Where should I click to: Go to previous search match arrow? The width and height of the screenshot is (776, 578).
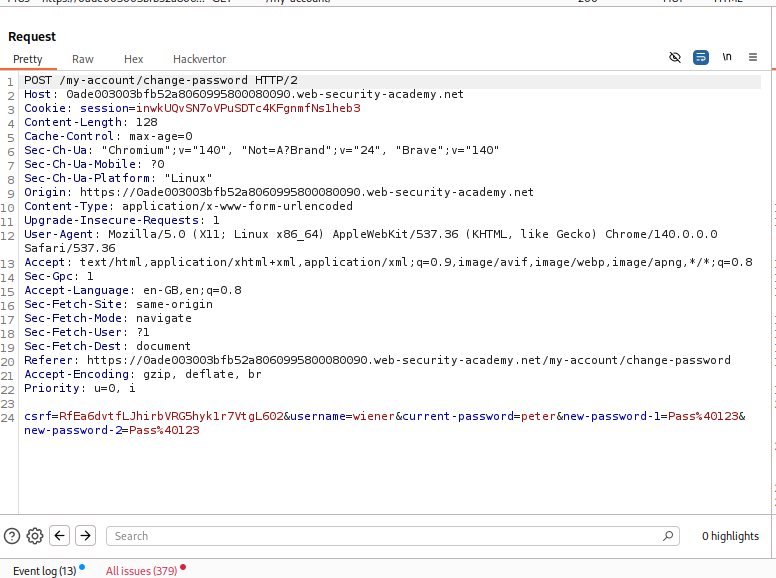pos(60,536)
